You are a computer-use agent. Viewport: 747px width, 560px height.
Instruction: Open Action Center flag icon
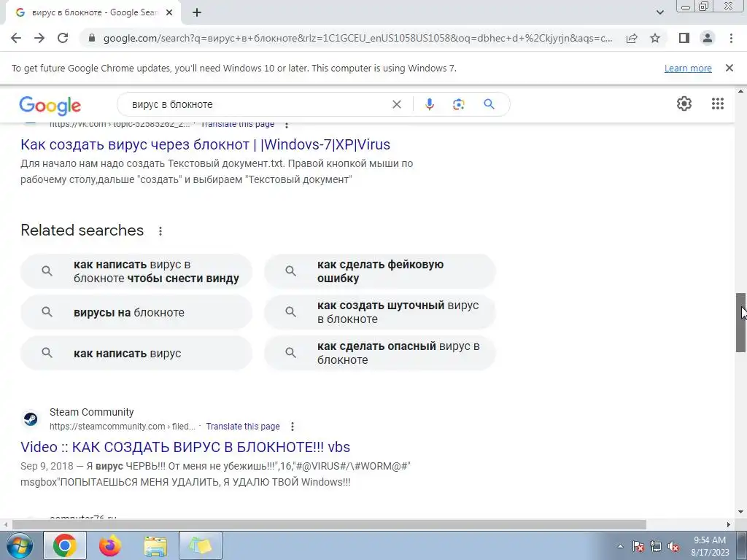click(638, 546)
